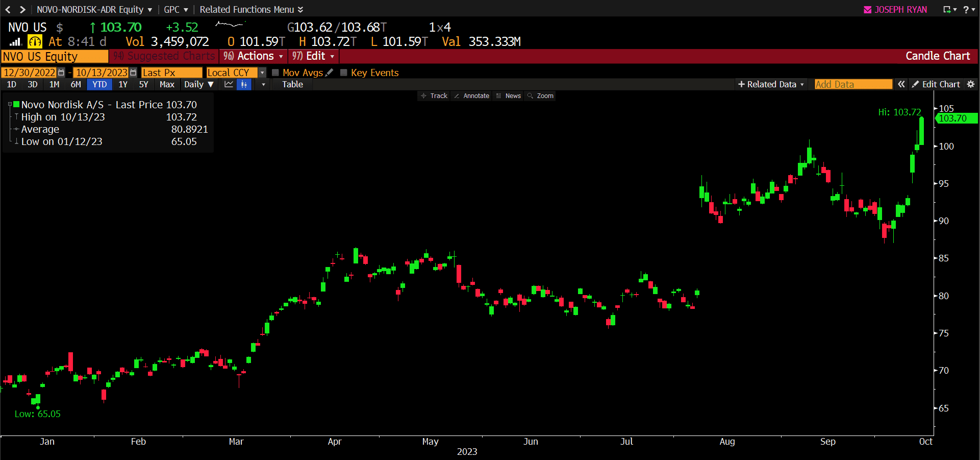
Task: Click the Candle Chart title label
Action: click(938, 56)
